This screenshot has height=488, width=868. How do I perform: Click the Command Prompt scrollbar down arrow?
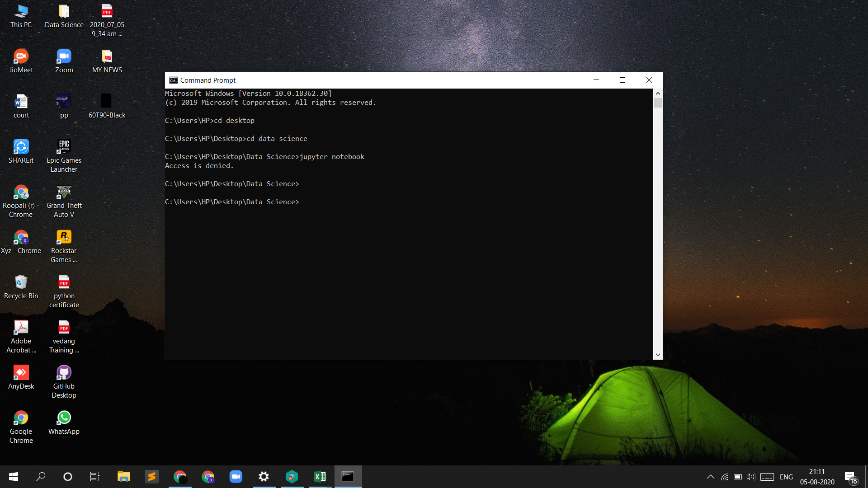point(658,355)
